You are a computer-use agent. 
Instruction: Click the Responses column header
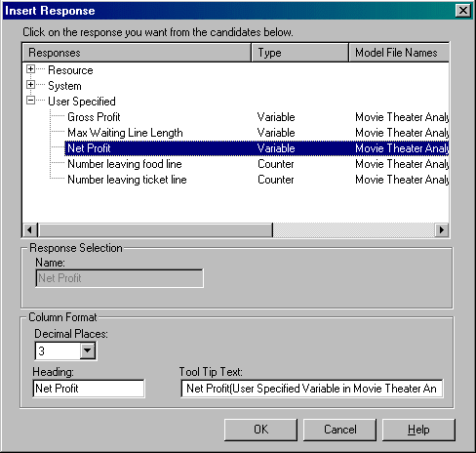point(137,53)
